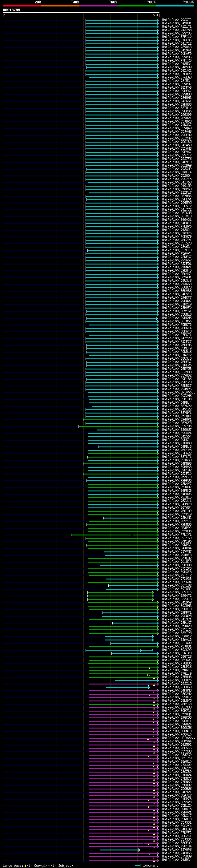This screenshot has height=868, width=197.
Task: Click the cyan ~100% identity legend segment
Action: pyautogui.click(x=175, y=6)
